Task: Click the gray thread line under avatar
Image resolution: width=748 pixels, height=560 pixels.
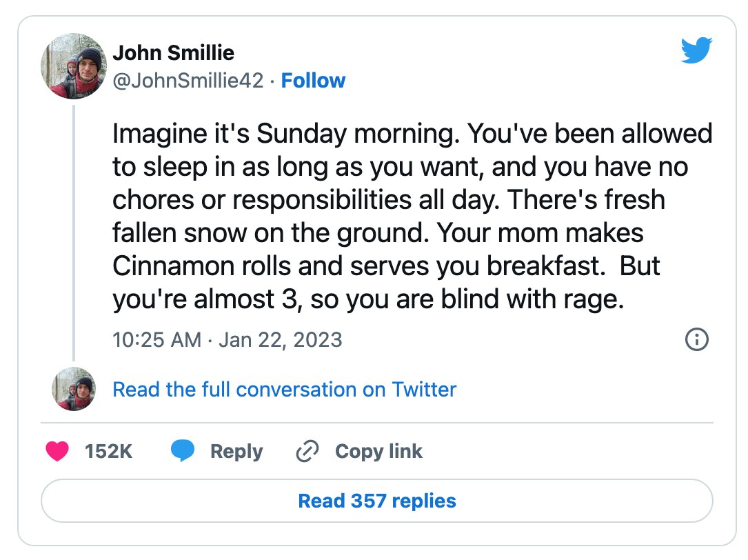Action: click(x=74, y=233)
